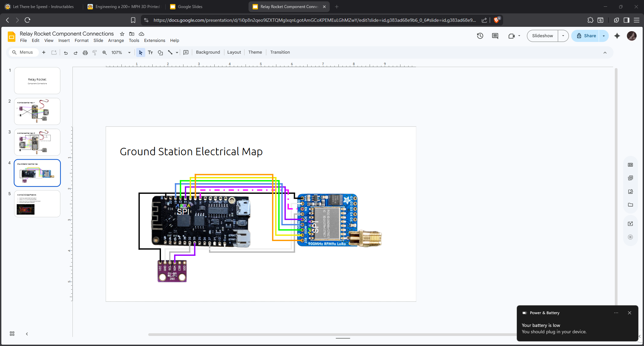Choose the select arrow cursor tool

click(x=141, y=53)
